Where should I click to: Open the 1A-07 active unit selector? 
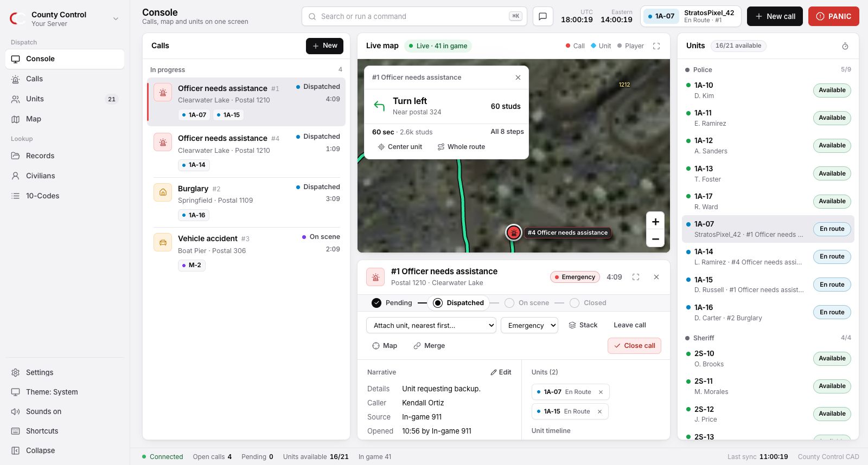click(x=691, y=16)
